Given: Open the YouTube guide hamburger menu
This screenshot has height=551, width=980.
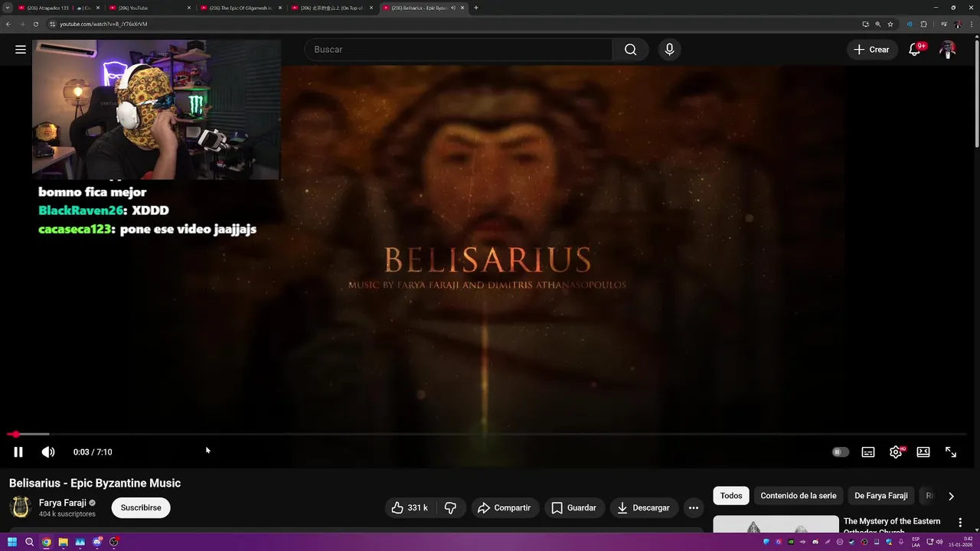Looking at the screenshot, I should click(21, 49).
